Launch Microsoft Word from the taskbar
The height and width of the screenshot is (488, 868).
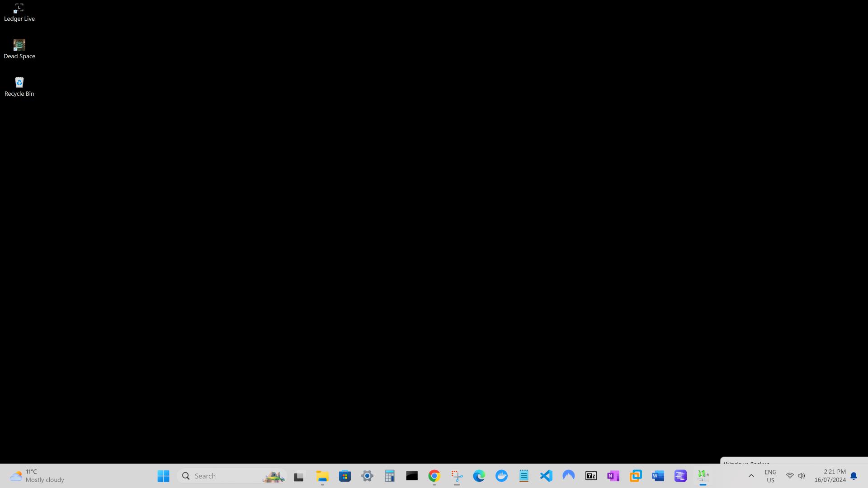click(x=658, y=476)
